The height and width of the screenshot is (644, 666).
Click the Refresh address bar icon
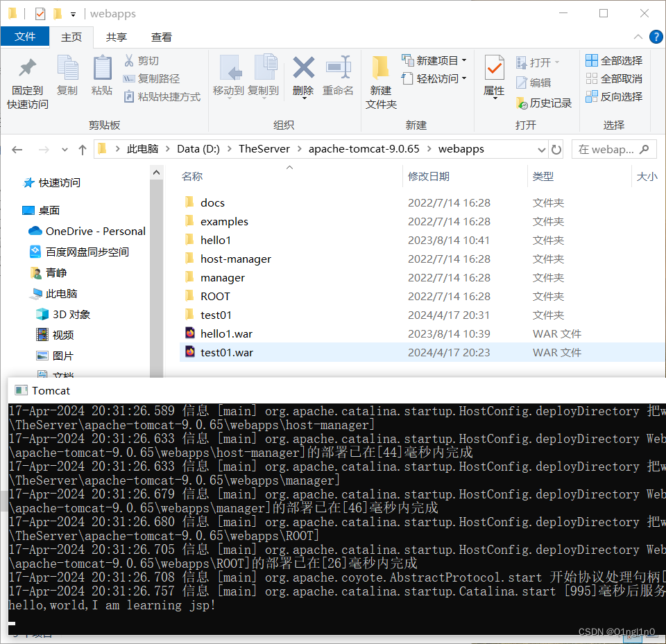point(556,150)
